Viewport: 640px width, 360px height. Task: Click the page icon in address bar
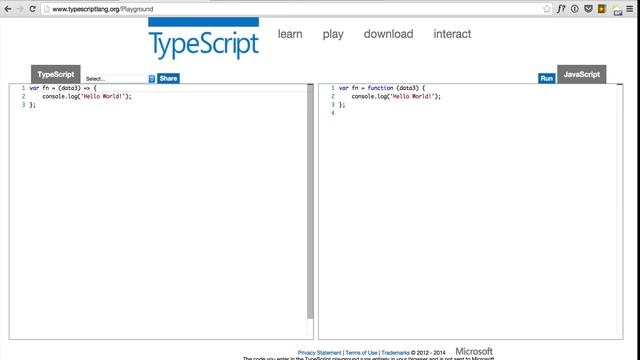coord(47,9)
